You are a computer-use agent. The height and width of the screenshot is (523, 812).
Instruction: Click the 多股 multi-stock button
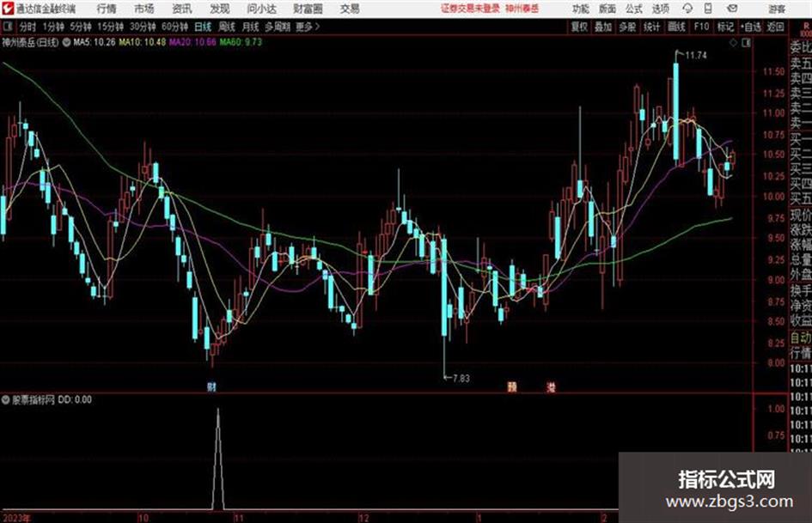click(x=627, y=27)
